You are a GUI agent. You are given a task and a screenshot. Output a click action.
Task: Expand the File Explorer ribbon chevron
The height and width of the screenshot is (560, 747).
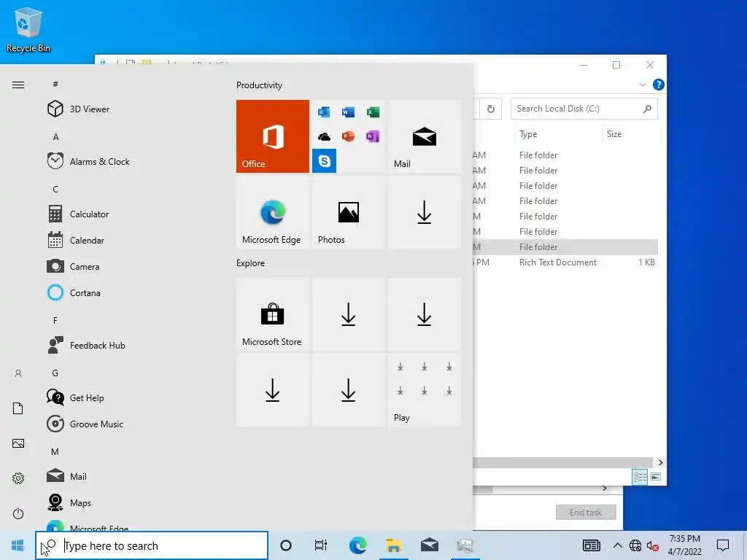point(642,85)
